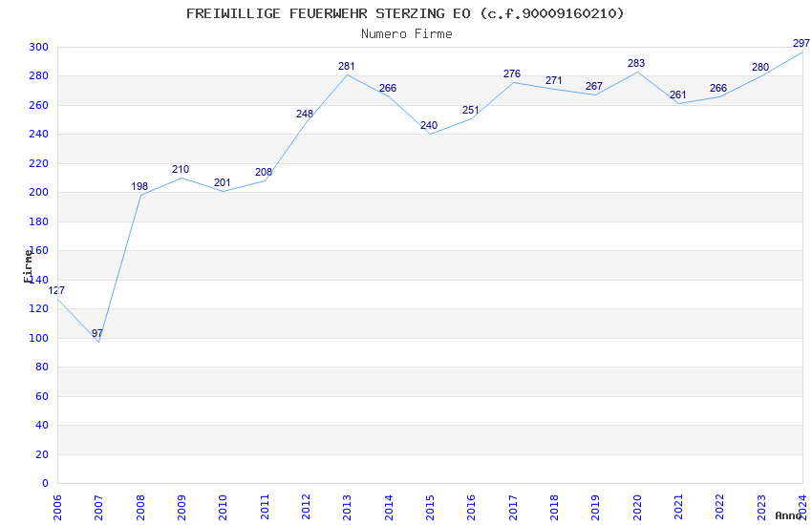Select data label 208 for 2011
This screenshot has width=812, height=525.
click(x=264, y=172)
